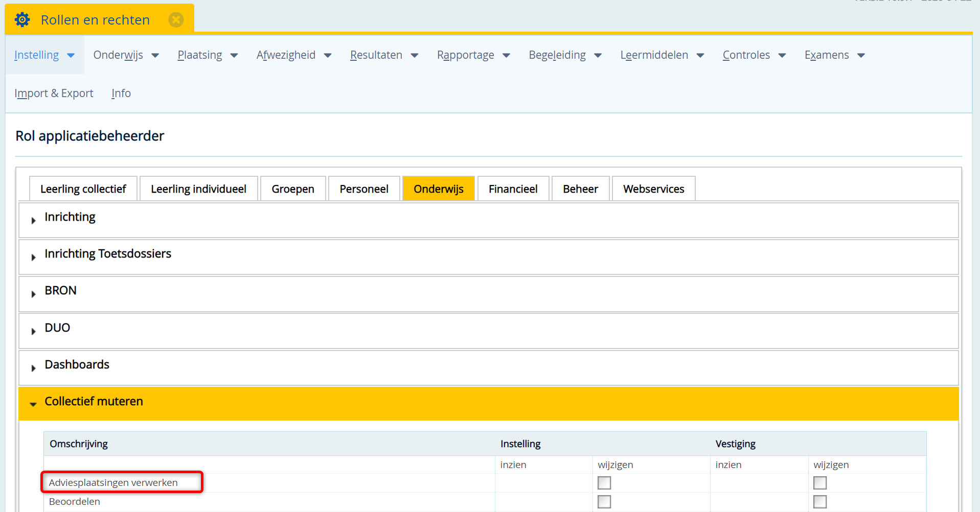Tick Instelling wijzigen for Beoordelen

pos(604,502)
